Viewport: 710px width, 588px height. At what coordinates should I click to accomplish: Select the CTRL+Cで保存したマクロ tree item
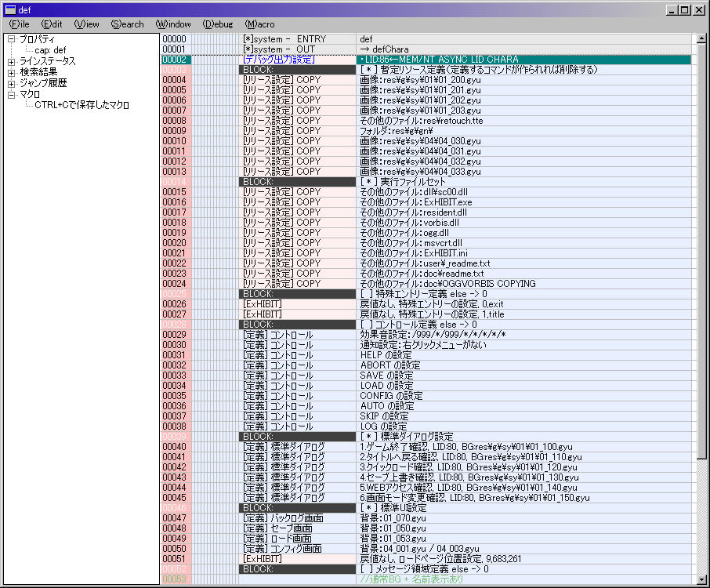coord(82,105)
